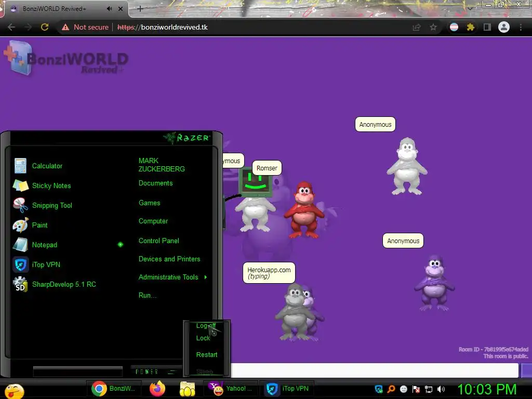Click the Herokuapp.com typing speech bubble
Screen dimensions: 532x399
pyautogui.click(x=269, y=272)
